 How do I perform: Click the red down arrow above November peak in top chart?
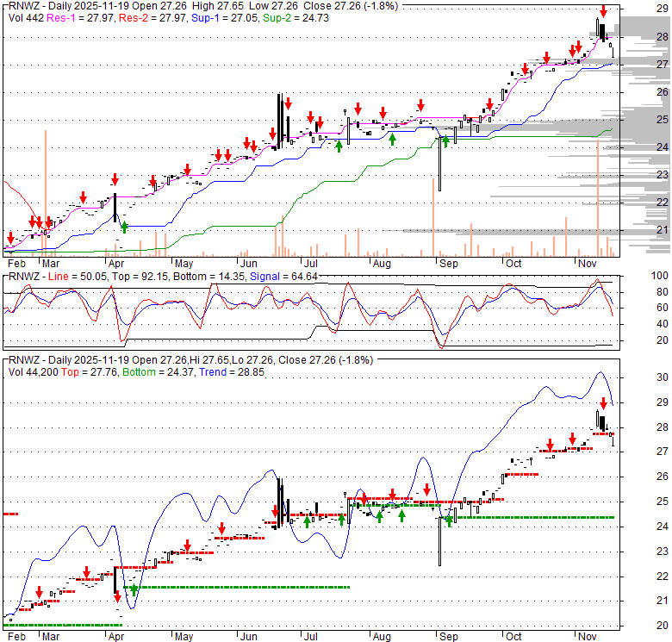[x=603, y=11]
